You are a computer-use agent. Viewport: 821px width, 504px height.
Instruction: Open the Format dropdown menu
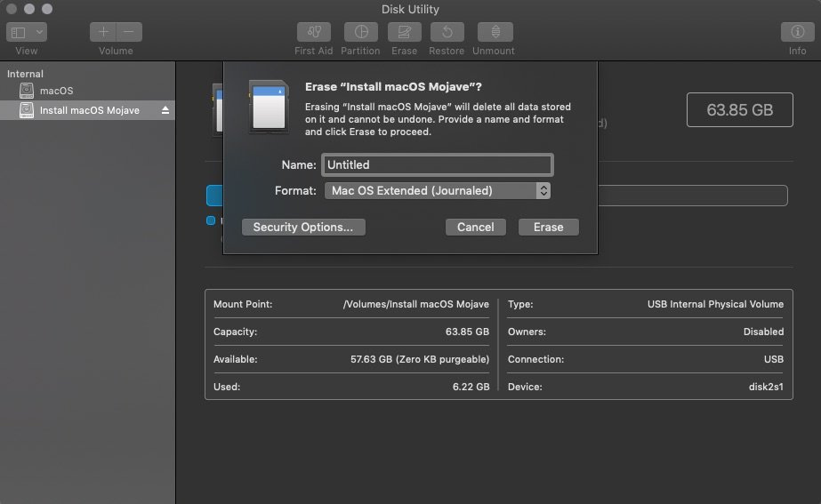point(438,190)
